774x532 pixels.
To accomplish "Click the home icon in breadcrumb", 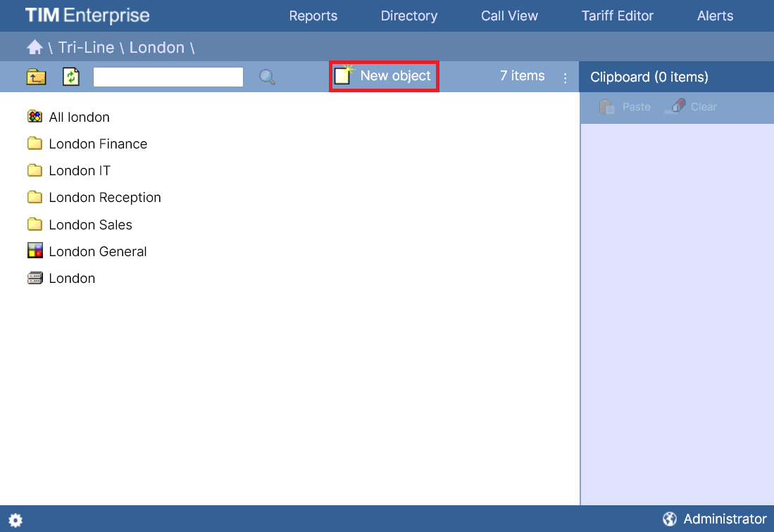I will click(x=35, y=47).
